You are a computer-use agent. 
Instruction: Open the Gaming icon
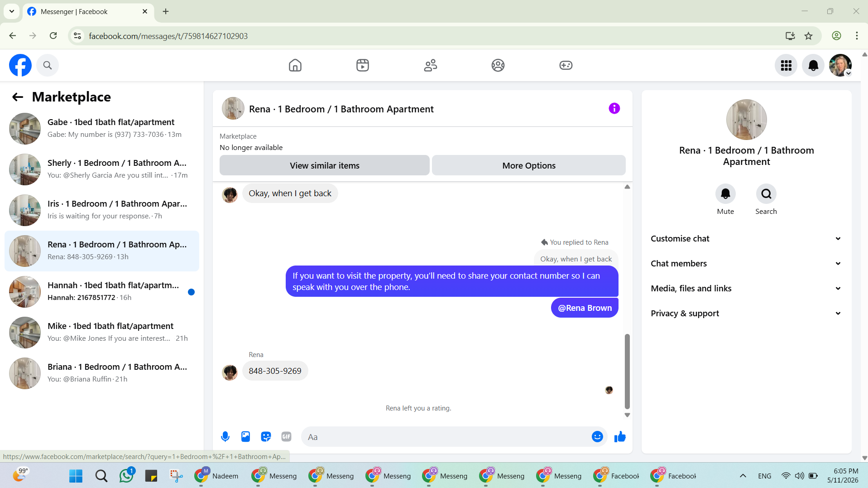click(566, 65)
